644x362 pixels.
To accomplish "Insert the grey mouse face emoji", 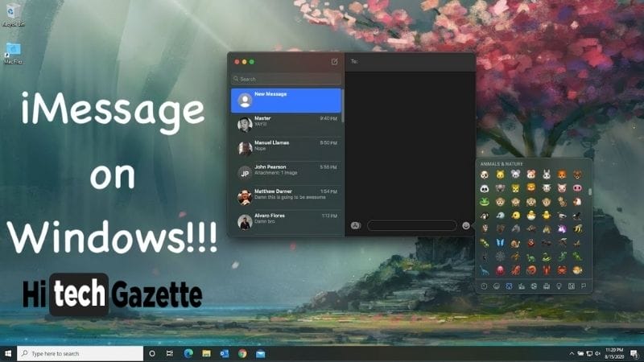I will (515, 175).
